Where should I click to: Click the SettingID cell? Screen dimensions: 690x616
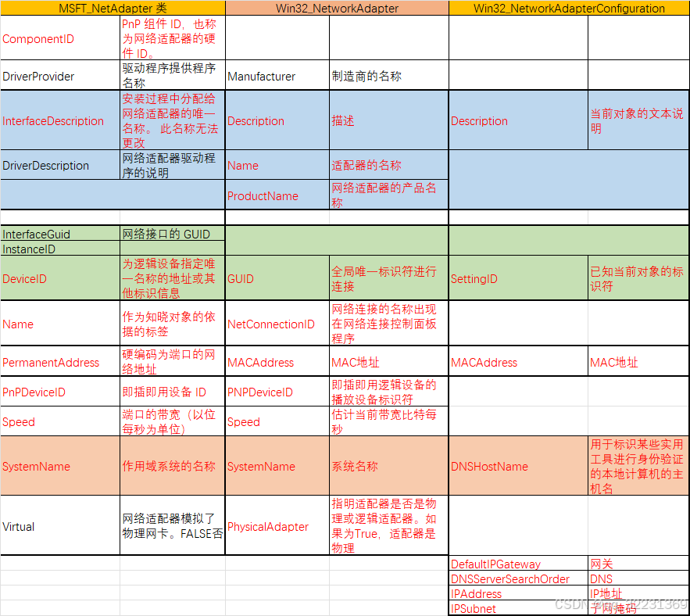tap(518, 278)
